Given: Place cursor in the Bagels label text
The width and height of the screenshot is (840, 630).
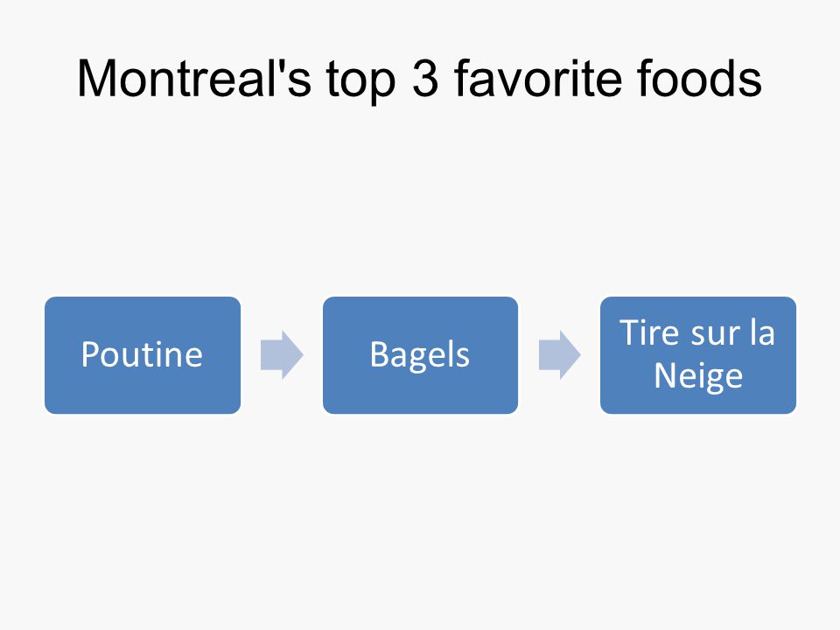Looking at the screenshot, I should pyautogui.click(x=420, y=356).
